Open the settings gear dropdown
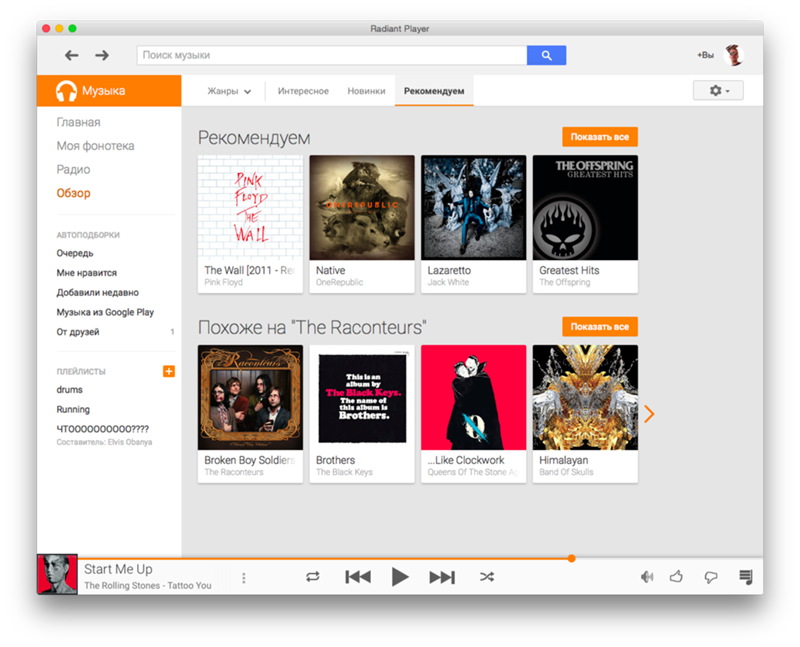Image resolution: width=800 pixels, height=647 pixels. pyautogui.click(x=718, y=91)
